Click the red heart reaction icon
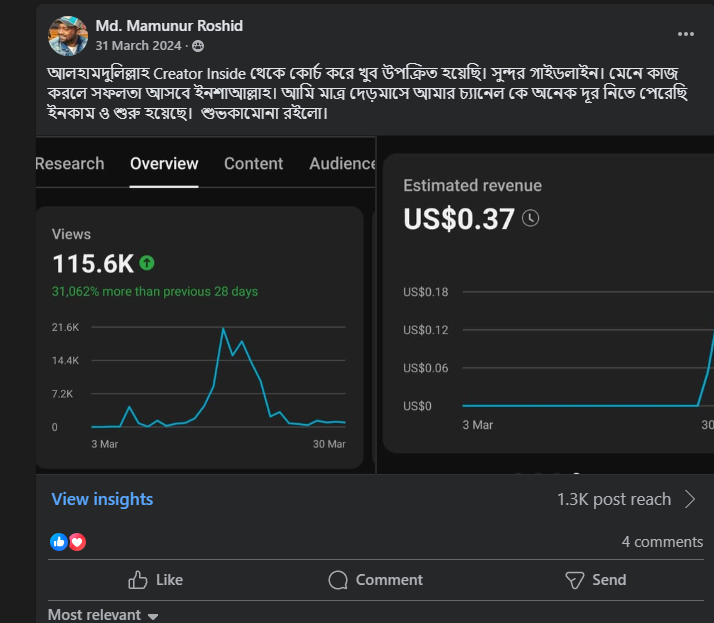The image size is (714, 623). 77,542
